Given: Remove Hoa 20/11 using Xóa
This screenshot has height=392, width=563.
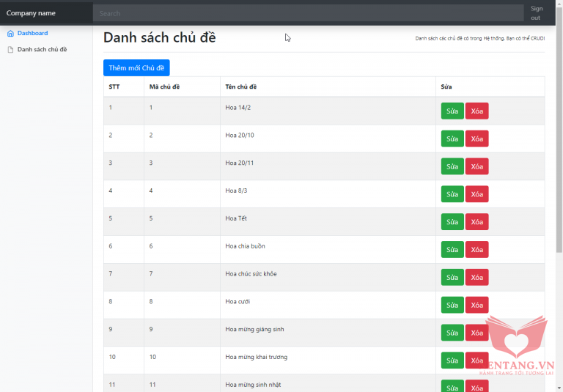Looking at the screenshot, I should 476,166.
